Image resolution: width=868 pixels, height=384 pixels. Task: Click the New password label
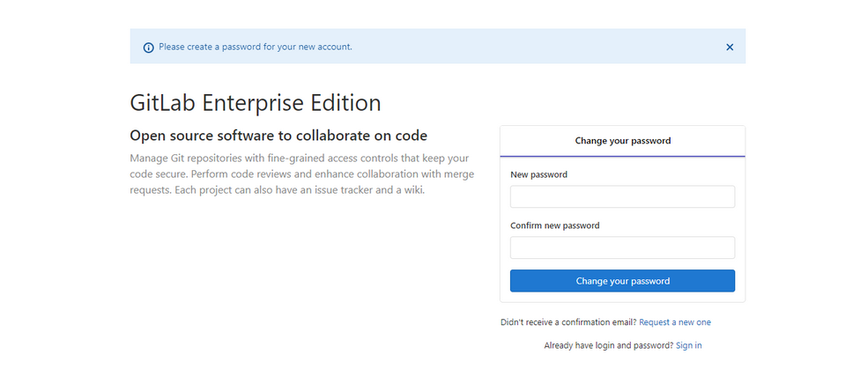coord(538,174)
